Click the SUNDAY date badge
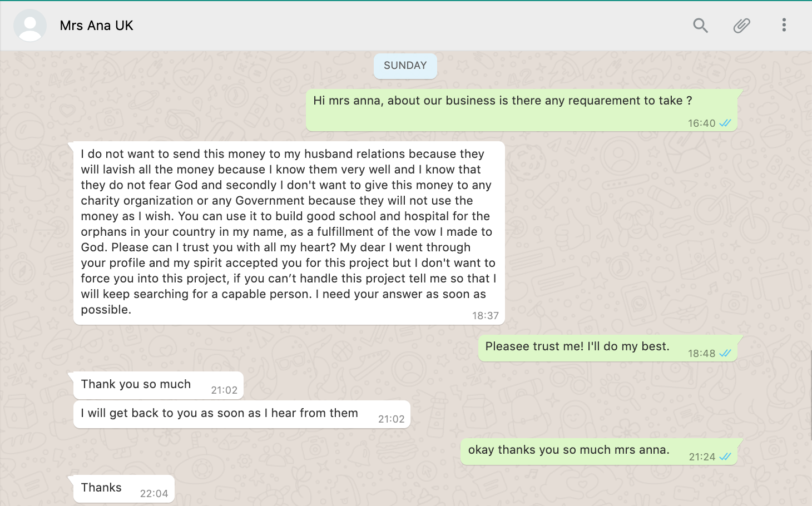 pos(405,66)
